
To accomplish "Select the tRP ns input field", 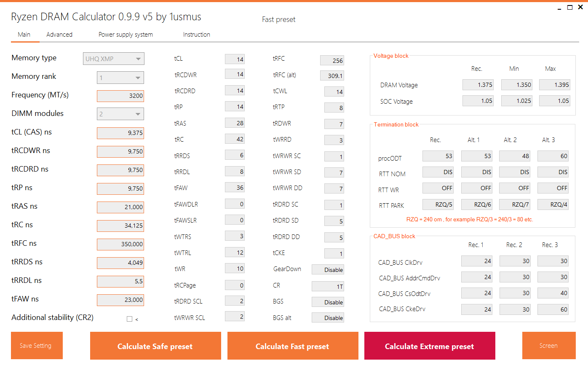I will click(120, 188).
